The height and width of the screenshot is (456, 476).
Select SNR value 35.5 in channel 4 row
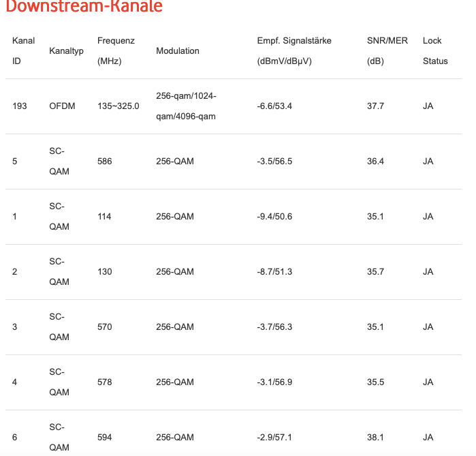click(375, 382)
